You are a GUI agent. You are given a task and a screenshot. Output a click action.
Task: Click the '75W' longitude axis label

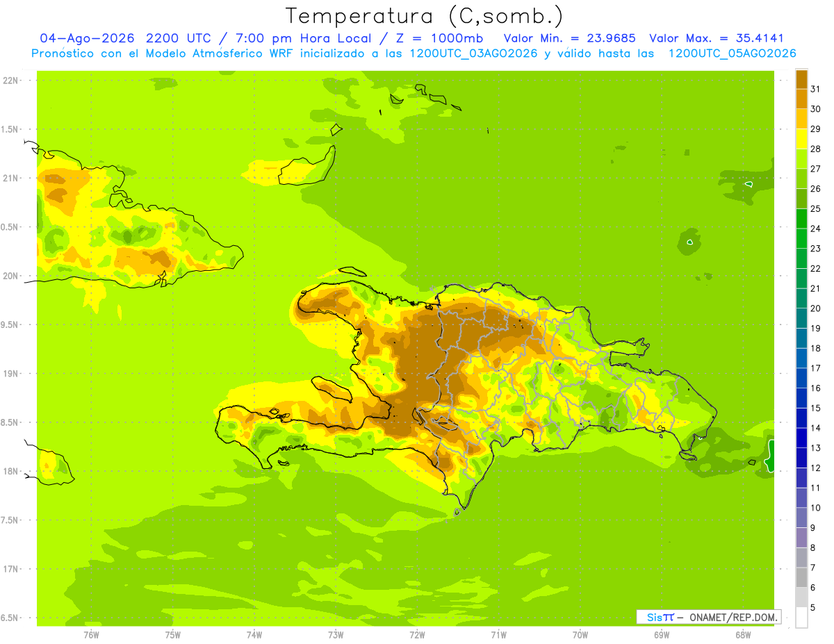point(173,635)
